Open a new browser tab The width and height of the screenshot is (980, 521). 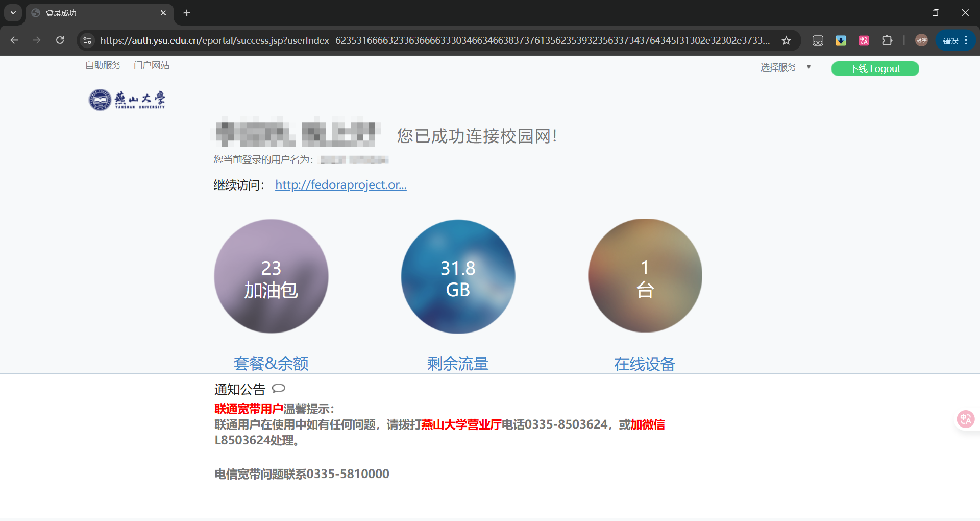pyautogui.click(x=187, y=13)
